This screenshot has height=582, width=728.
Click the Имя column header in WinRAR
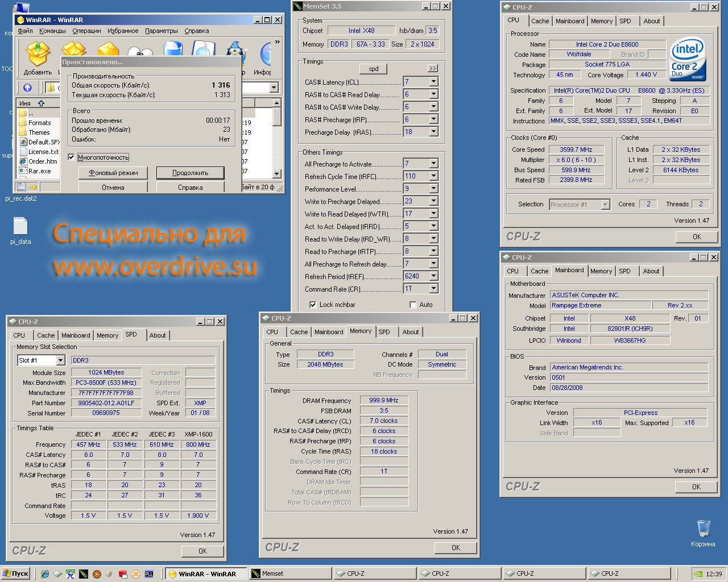38,103
